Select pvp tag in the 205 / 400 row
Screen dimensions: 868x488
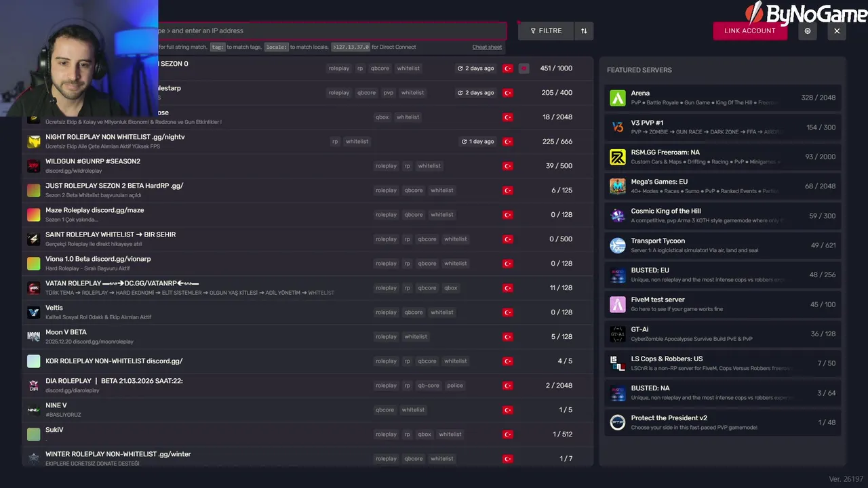pos(389,93)
